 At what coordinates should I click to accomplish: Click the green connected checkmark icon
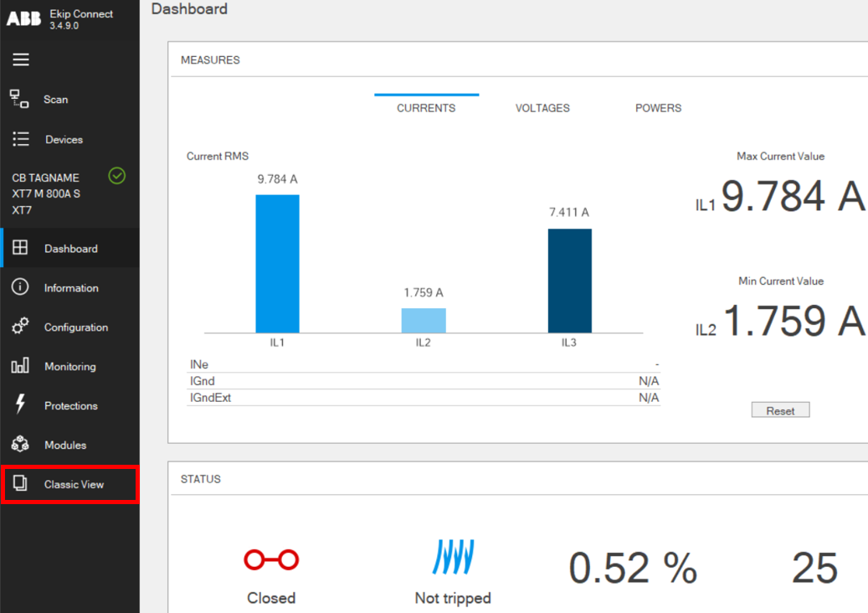tap(117, 176)
